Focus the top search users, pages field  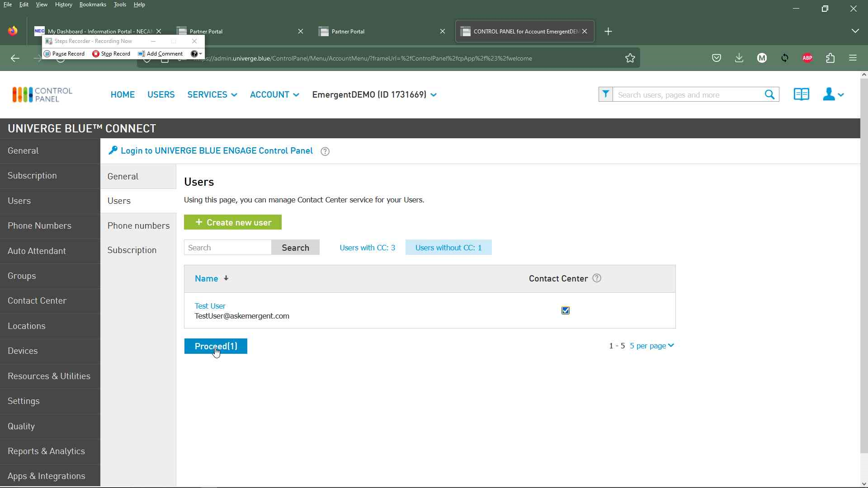687,94
